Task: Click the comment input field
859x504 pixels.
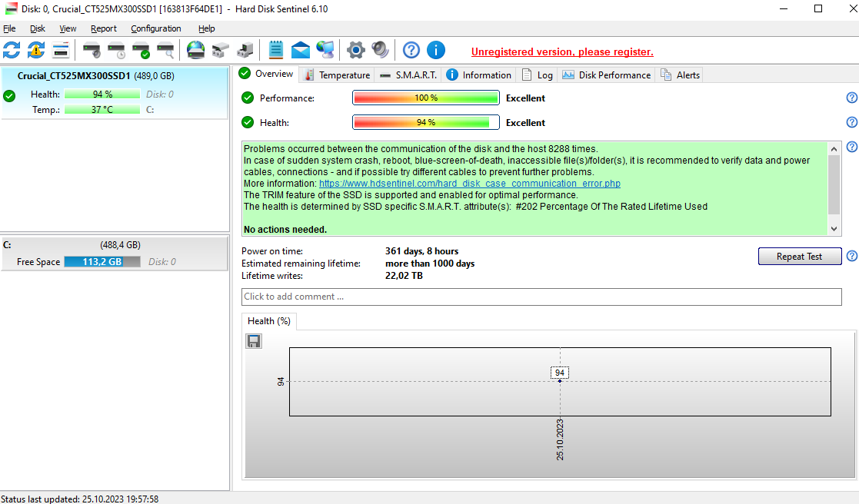Action: click(x=541, y=297)
